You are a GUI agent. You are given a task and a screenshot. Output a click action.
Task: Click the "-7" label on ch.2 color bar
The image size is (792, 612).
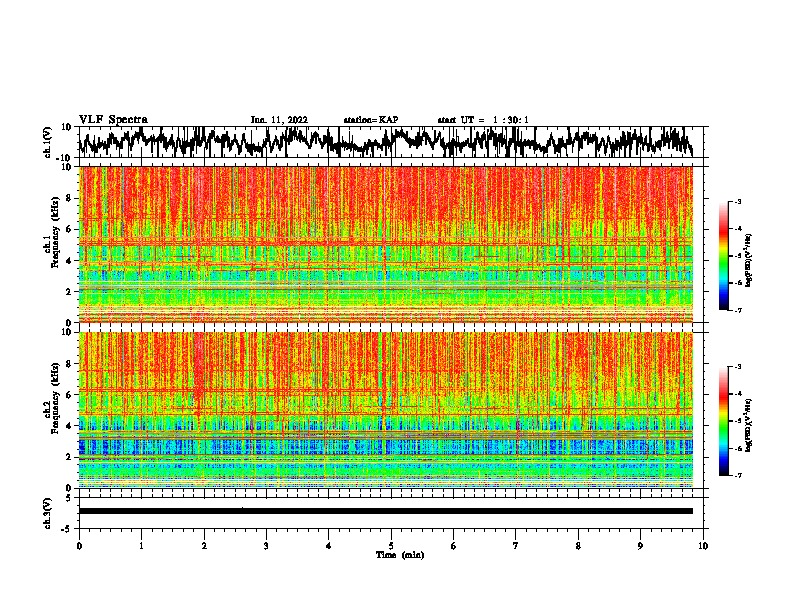pyautogui.click(x=737, y=476)
